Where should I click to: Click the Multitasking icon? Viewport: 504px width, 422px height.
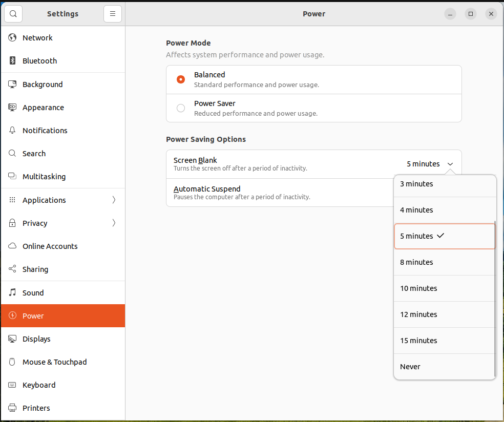coord(12,177)
